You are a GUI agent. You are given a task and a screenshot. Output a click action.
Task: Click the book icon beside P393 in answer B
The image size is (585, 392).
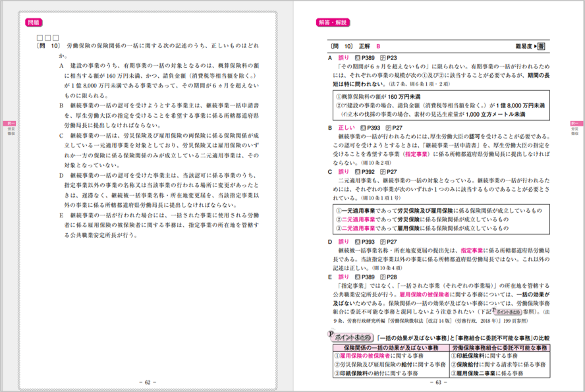pos(362,127)
